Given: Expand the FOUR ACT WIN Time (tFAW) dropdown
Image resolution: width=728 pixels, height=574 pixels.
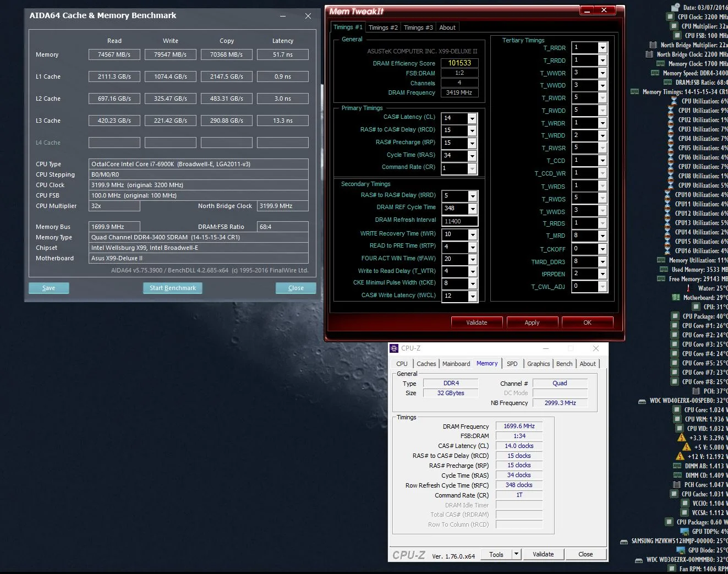Looking at the screenshot, I should tap(472, 259).
